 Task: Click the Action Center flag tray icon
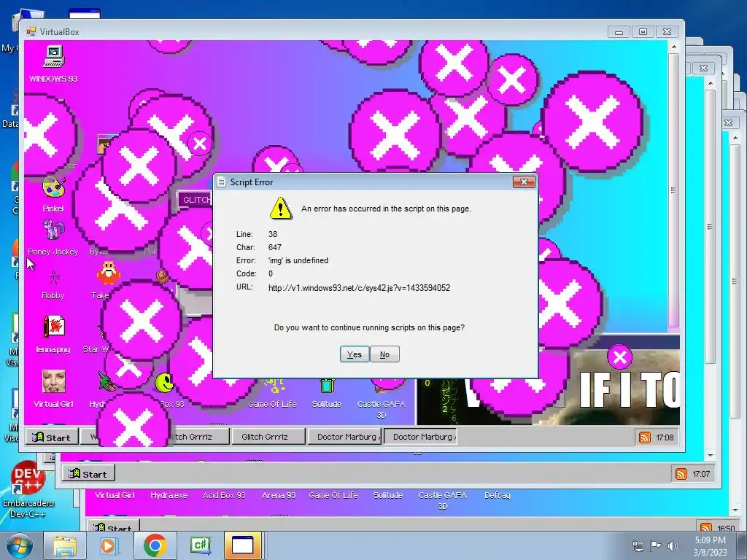tap(656, 546)
